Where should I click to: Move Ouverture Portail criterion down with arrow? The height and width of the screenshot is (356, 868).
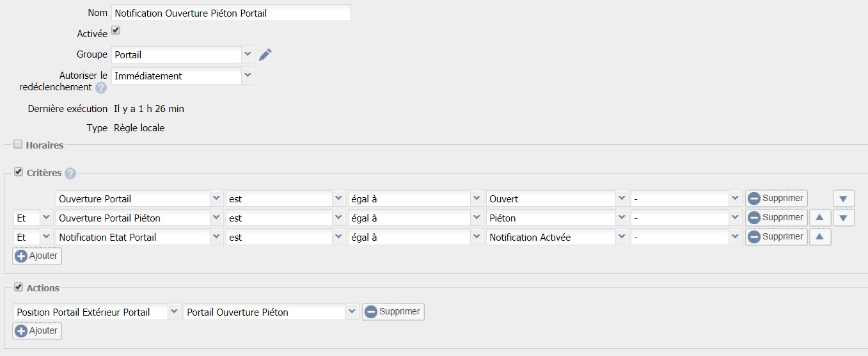[x=844, y=199]
